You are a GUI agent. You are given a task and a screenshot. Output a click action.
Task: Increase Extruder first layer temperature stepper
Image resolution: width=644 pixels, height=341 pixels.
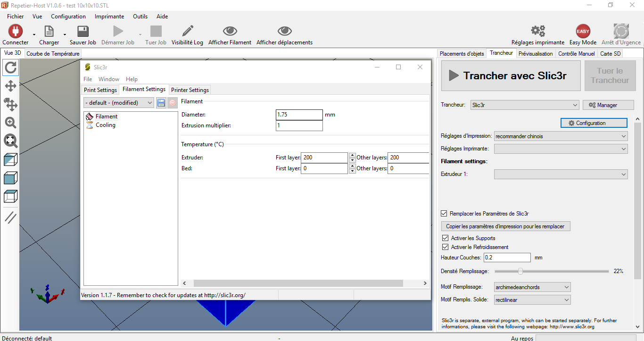click(x=352, y=155)
